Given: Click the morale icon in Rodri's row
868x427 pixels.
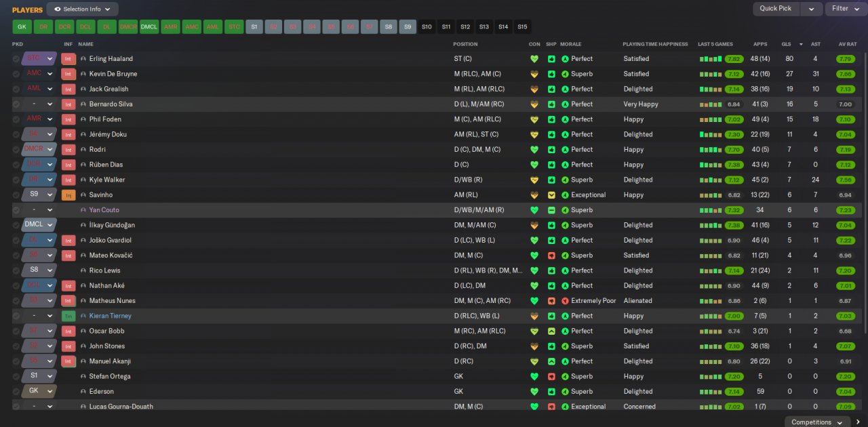Looking at the screenshot, I should tap(565, 150).
